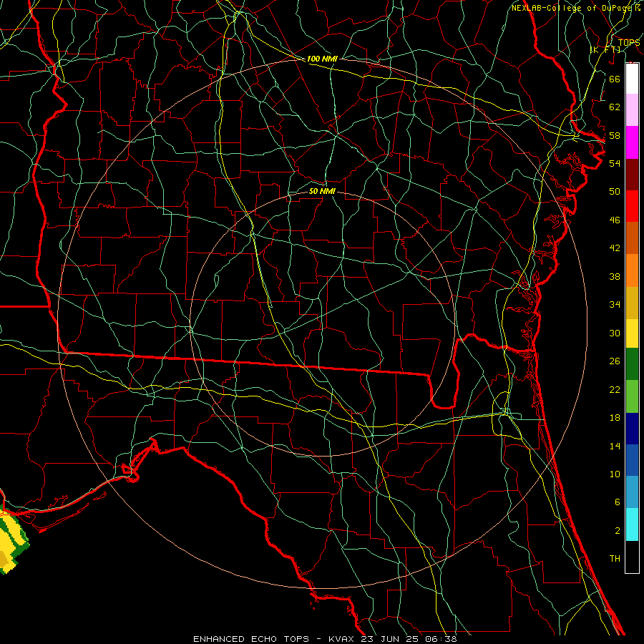Click the light pink legend swatch

[632, 109]
